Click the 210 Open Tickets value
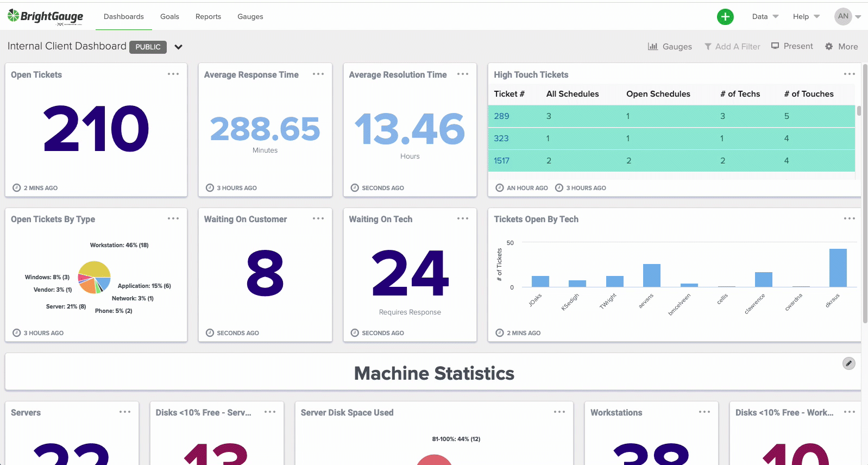This screenshot has height=465, width=868. 96,129
